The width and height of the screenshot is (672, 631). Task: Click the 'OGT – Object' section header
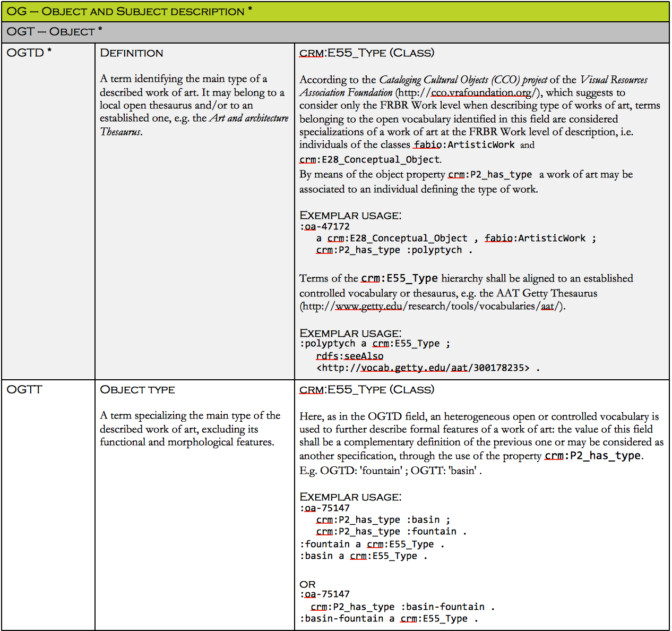pos(335,32)
